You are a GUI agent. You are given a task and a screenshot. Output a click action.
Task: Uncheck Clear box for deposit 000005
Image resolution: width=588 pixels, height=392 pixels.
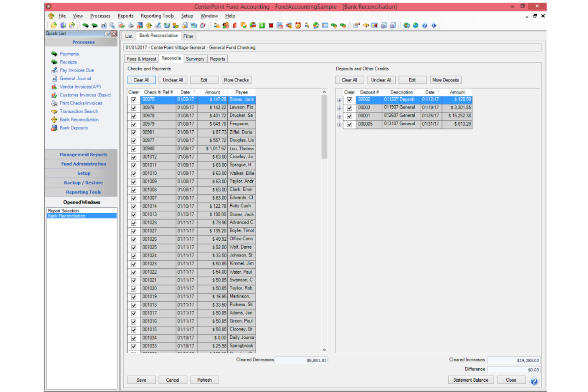(x=350, y=124)
